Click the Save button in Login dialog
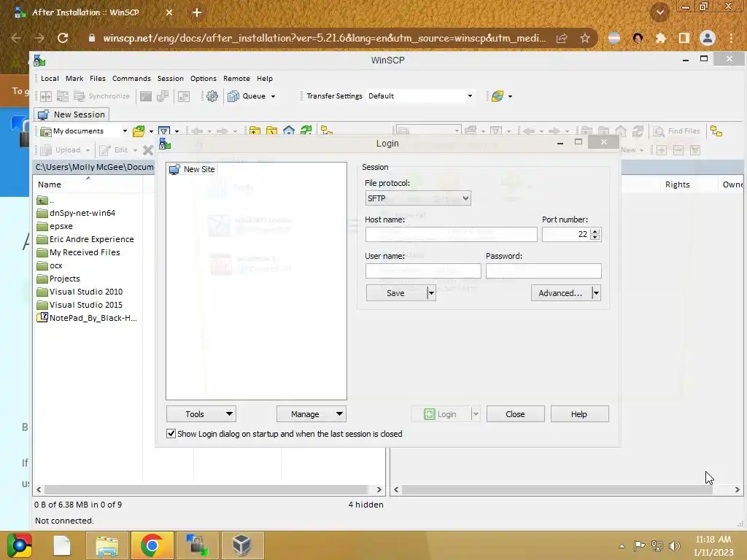The width and height of the screenshot is (747, 560). (x=396, y=293)
